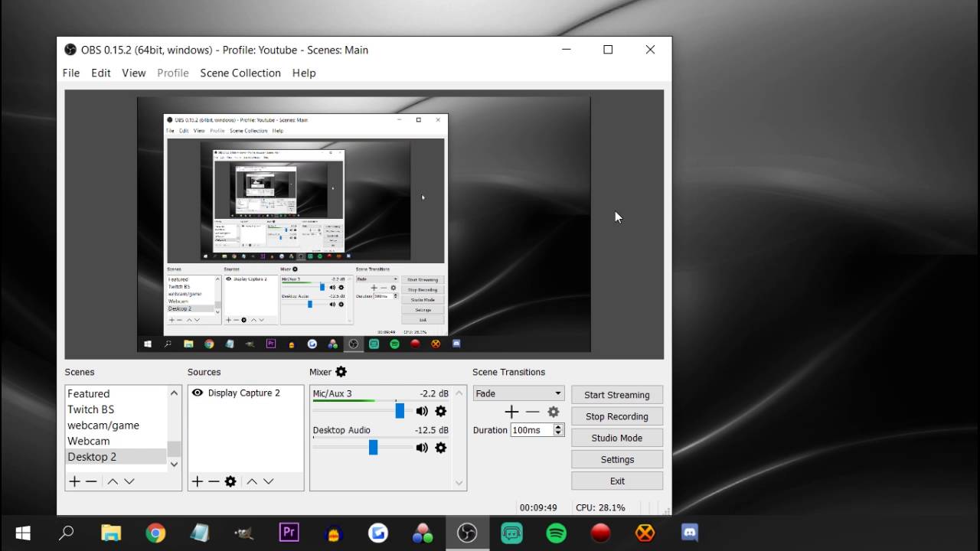Open the File menu
Image resolution: width=980 pixels, height=551 pixels.
[x=71, y=73]
